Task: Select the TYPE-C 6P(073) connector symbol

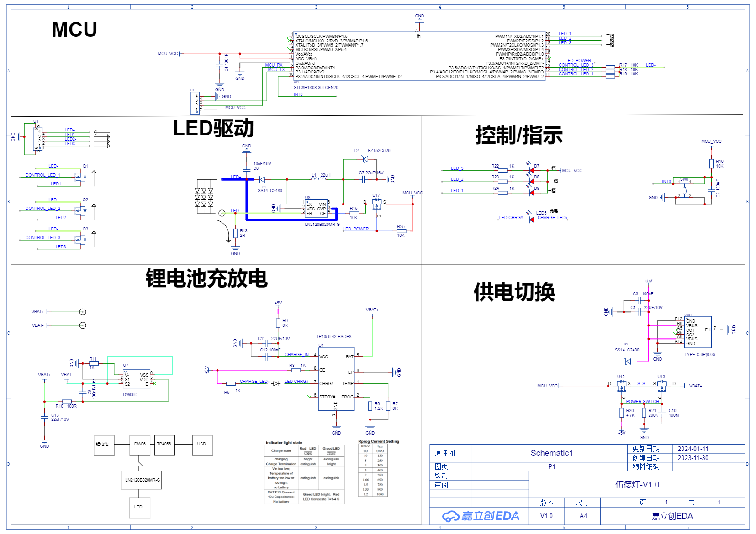Action: pos(698,332)
